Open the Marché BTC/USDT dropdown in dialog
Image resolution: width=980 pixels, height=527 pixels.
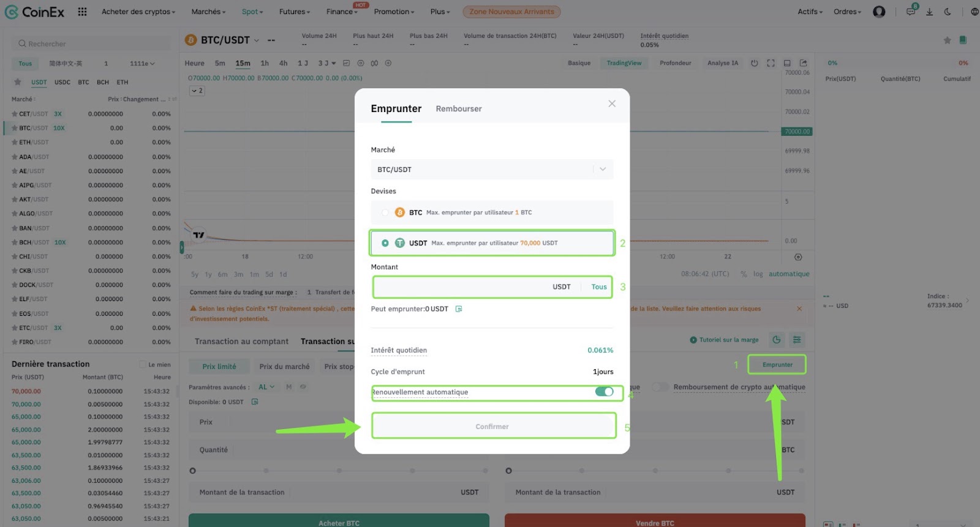[492, 170]
